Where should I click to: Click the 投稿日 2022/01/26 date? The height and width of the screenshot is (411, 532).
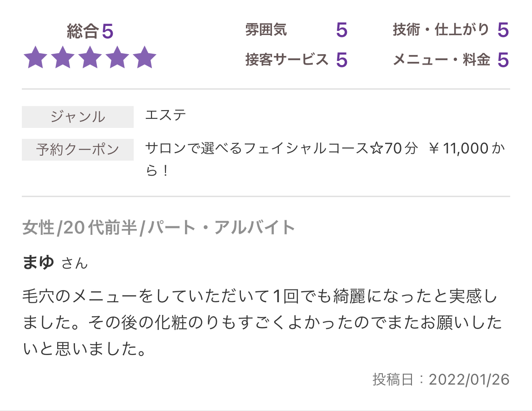[x=441, y=380]
